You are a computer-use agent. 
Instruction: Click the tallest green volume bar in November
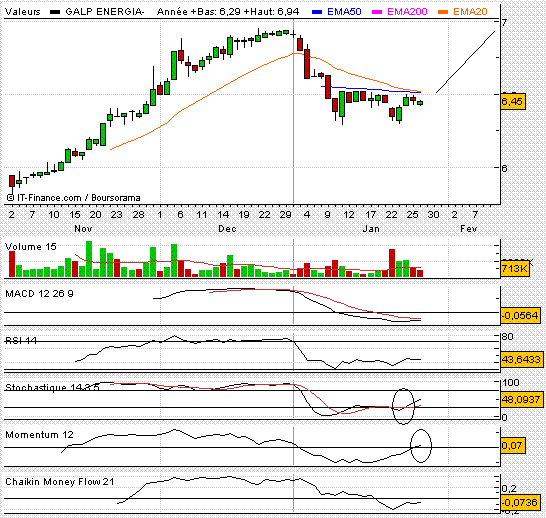pyautogui.click(x=89, y=259)
